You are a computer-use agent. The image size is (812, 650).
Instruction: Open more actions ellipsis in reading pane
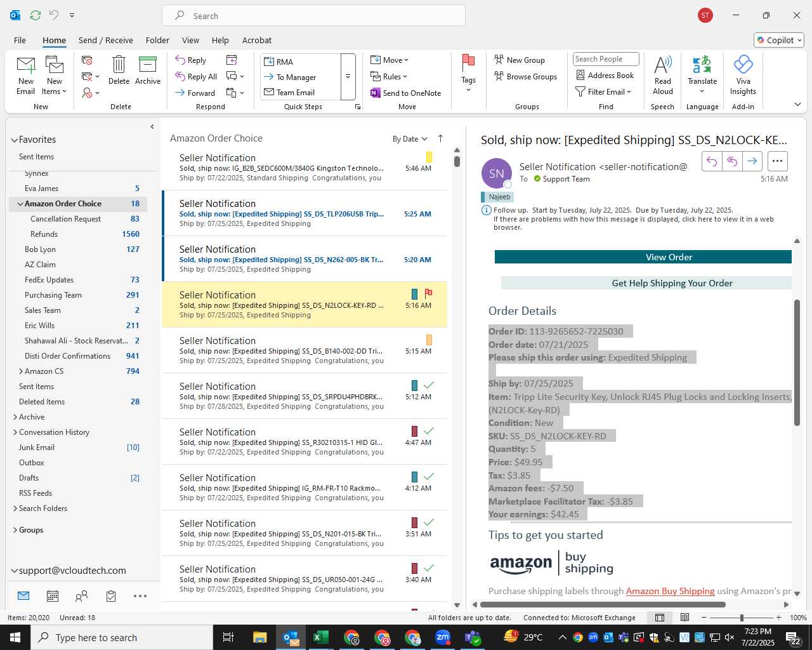point(778,161)
